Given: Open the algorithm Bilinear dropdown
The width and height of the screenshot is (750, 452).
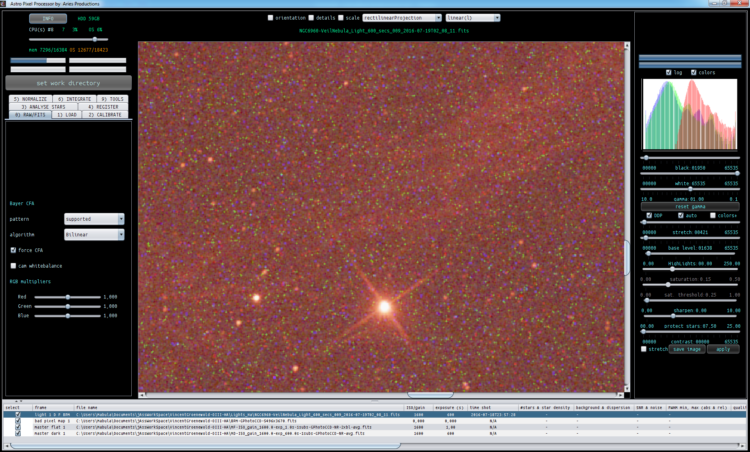Looking at the screenshot, I should point(94,235).
